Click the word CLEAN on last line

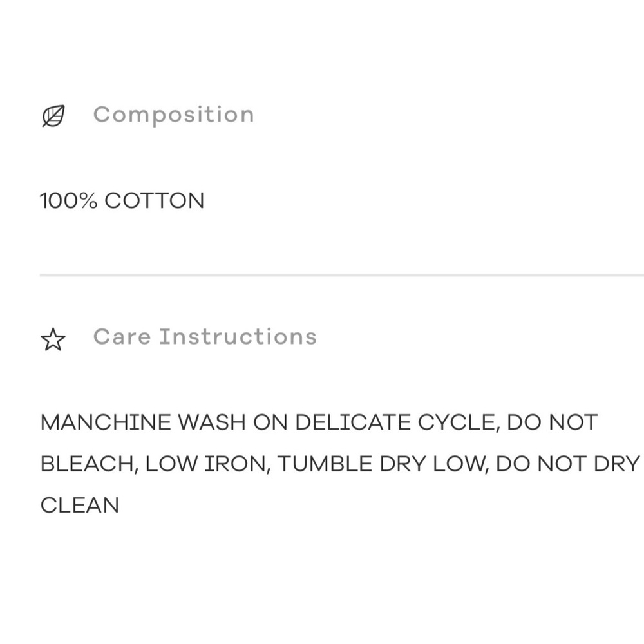point(80,505)
